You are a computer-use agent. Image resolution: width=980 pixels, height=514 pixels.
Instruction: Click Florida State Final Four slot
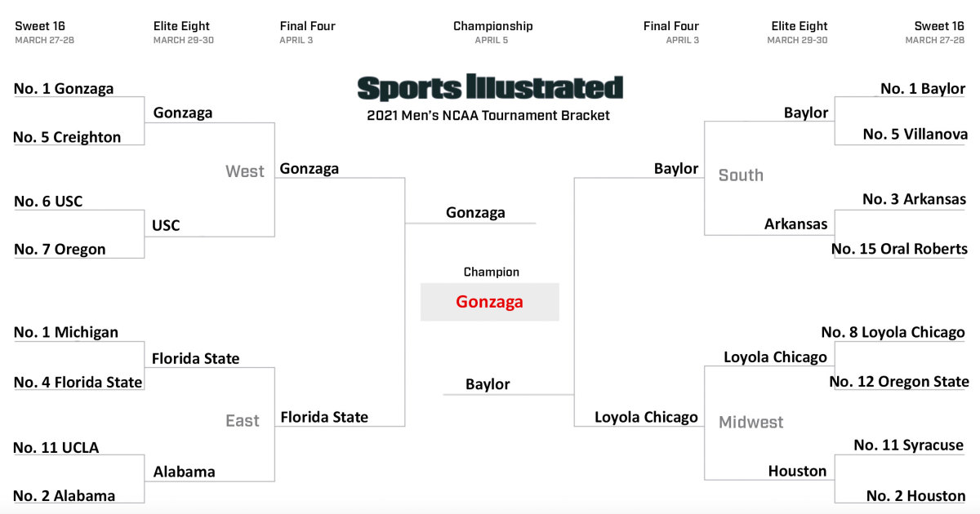(x=324, y=417)
